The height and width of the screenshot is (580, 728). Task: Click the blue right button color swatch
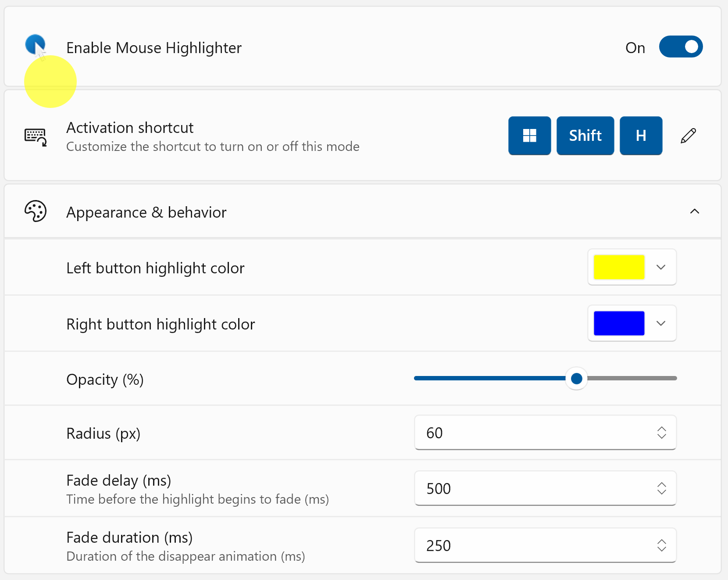click(619, 323)
